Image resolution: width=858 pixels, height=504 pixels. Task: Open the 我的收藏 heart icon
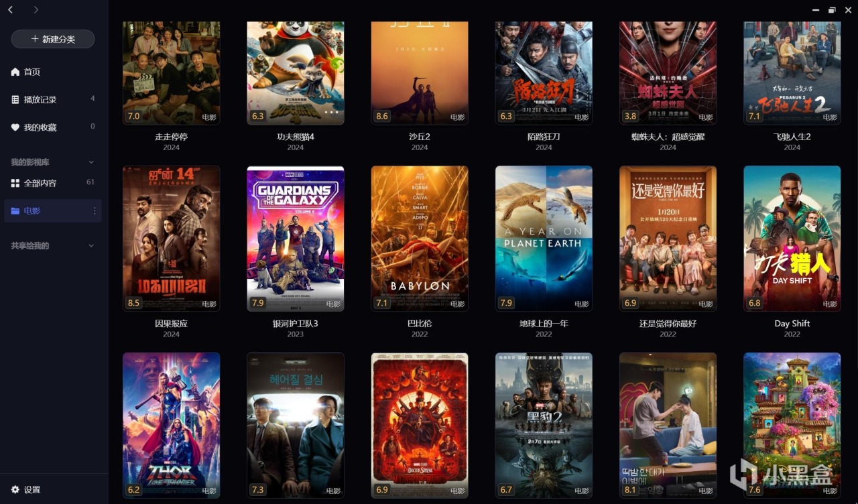click(x=15, y=127)
